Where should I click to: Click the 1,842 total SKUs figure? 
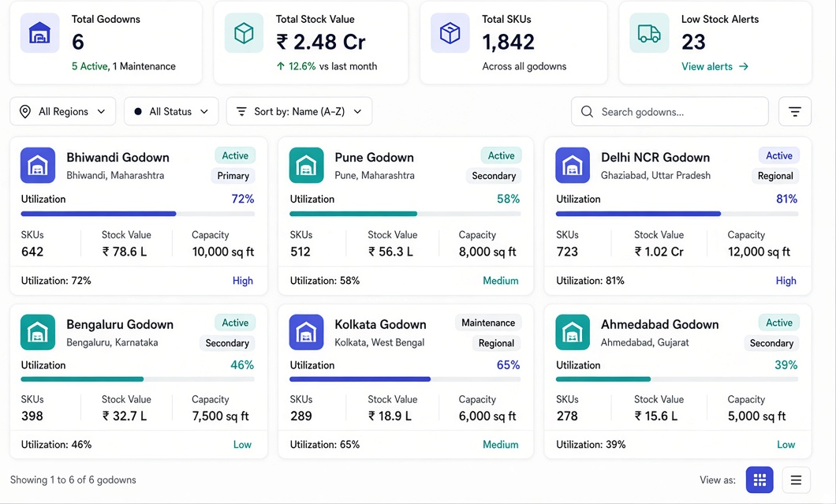(x=508, y=42)
